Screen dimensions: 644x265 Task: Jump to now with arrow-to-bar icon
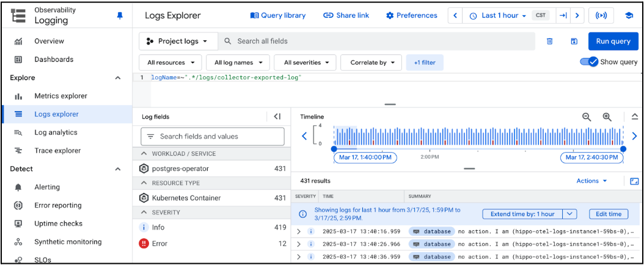pyautogui.click(x=563, y=16)
